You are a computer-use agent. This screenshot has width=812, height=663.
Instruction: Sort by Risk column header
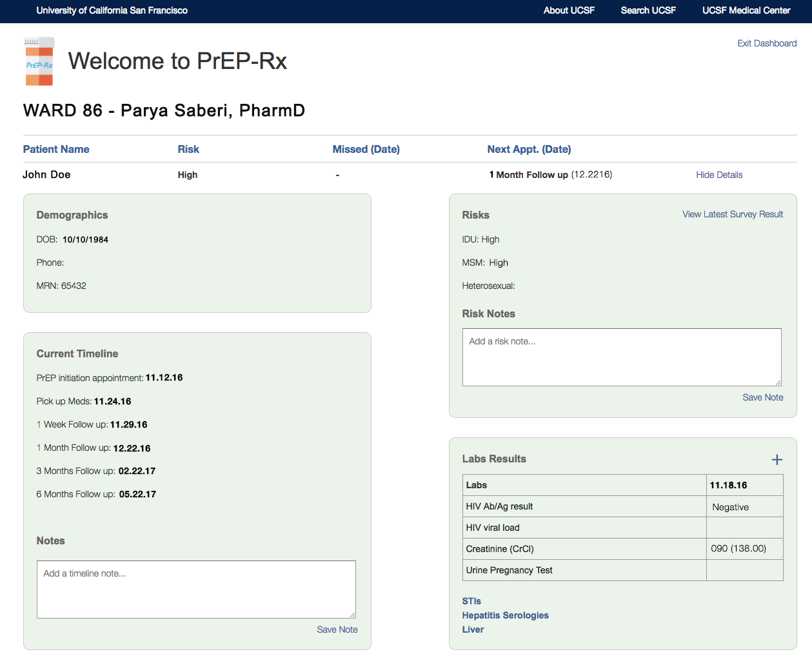tap(188, 149)
